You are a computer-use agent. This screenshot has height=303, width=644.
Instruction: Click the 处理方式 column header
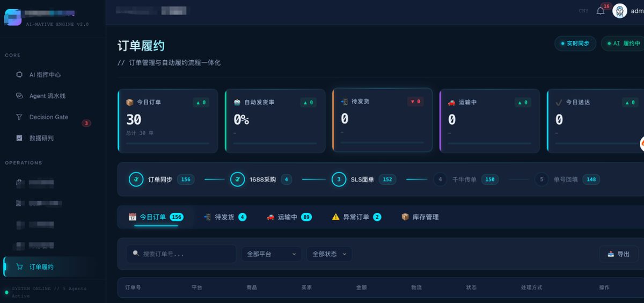(531, 287)
